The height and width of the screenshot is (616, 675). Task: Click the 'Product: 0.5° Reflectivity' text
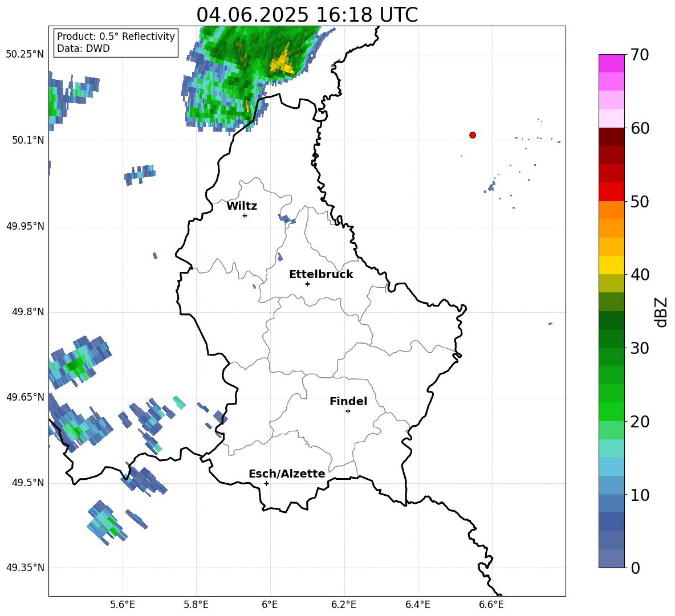(x=116, y=36)
